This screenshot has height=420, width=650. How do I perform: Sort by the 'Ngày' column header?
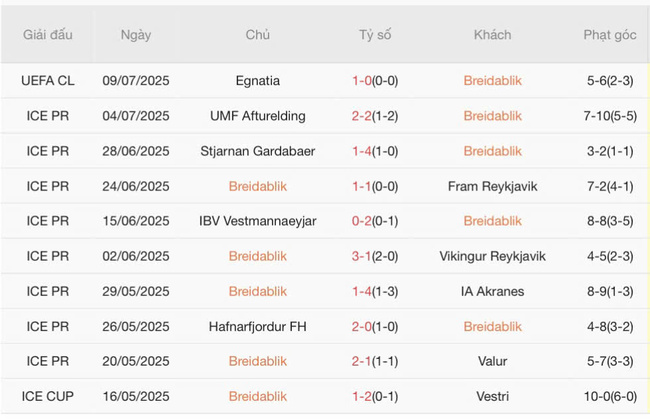pyautogui.click(x=136, y=35)
